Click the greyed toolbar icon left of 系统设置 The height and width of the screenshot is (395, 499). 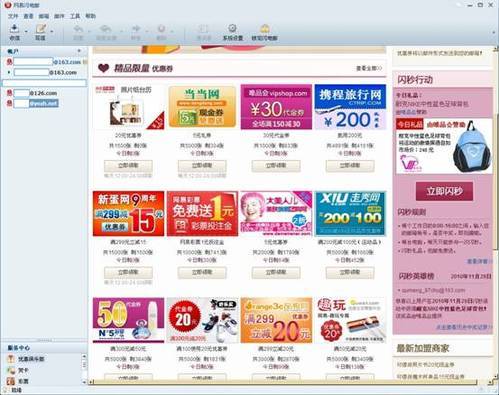tap(204, 29)
